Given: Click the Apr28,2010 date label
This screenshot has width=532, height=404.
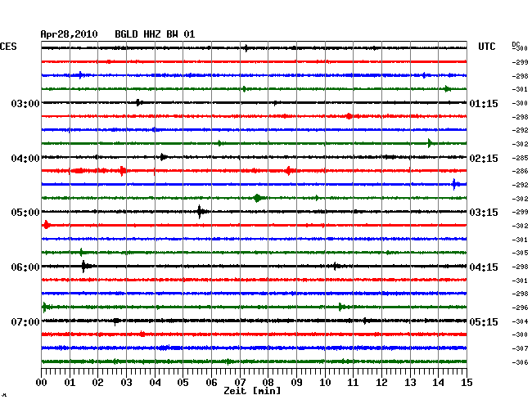Looking at the screenshot, I should (x=69, y=34).
